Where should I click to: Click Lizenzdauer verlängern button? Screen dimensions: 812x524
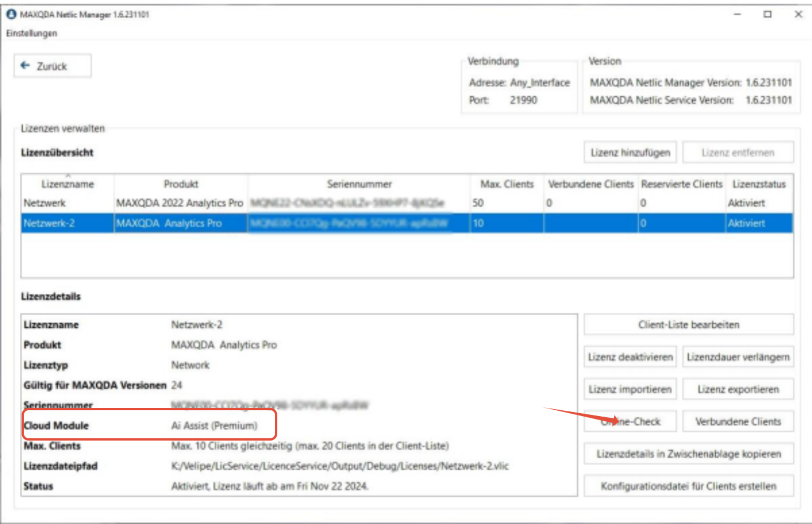738,357
